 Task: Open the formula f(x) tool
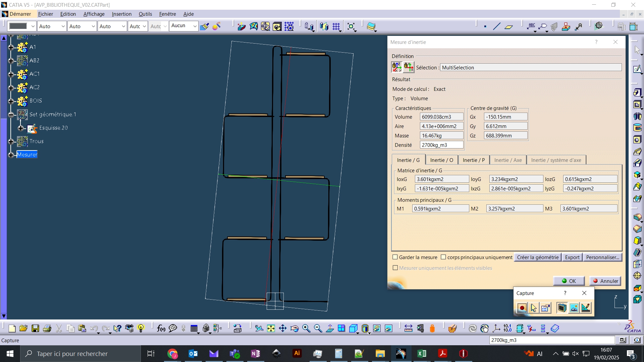(x=161, y=328)
